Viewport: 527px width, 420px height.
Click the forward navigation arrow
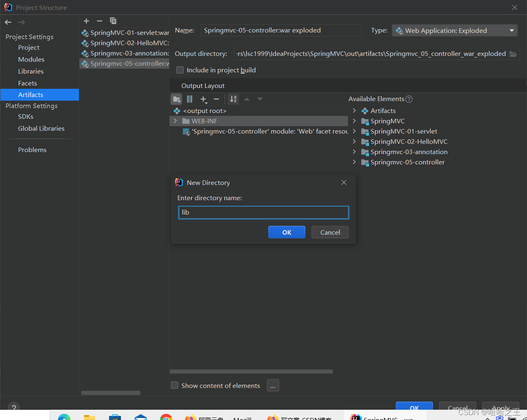[22, 22]
